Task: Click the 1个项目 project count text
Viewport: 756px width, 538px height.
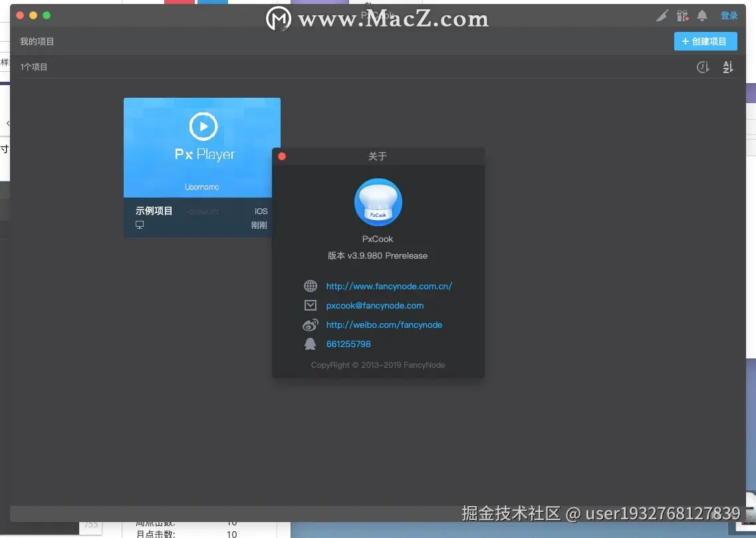Action: (x=34, y=67)
